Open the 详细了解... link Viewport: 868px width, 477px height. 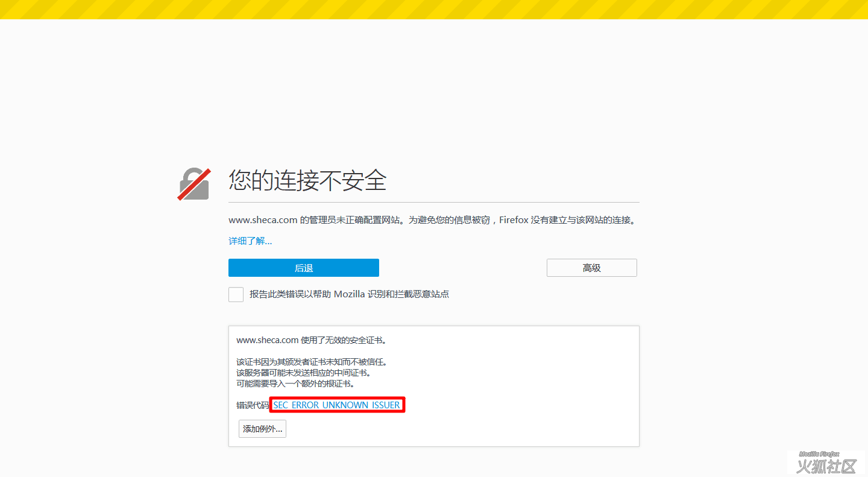[250, 241]
